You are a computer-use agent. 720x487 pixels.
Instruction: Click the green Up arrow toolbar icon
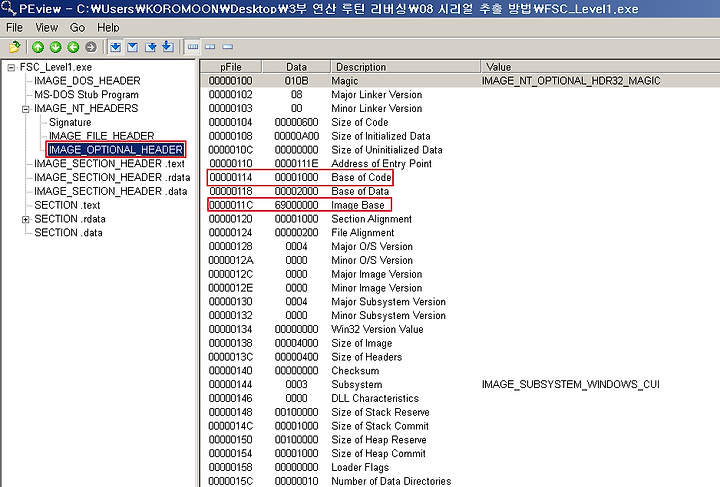coord(38,47)
